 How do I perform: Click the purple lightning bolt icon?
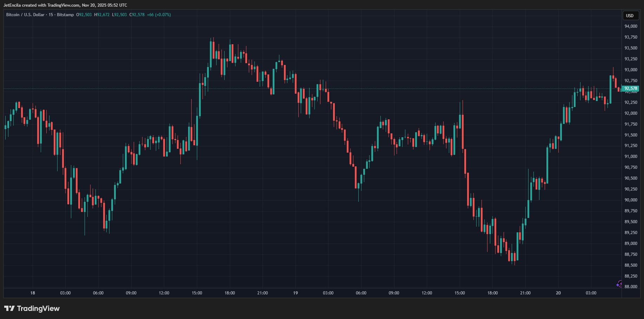[x=619, y=284]
